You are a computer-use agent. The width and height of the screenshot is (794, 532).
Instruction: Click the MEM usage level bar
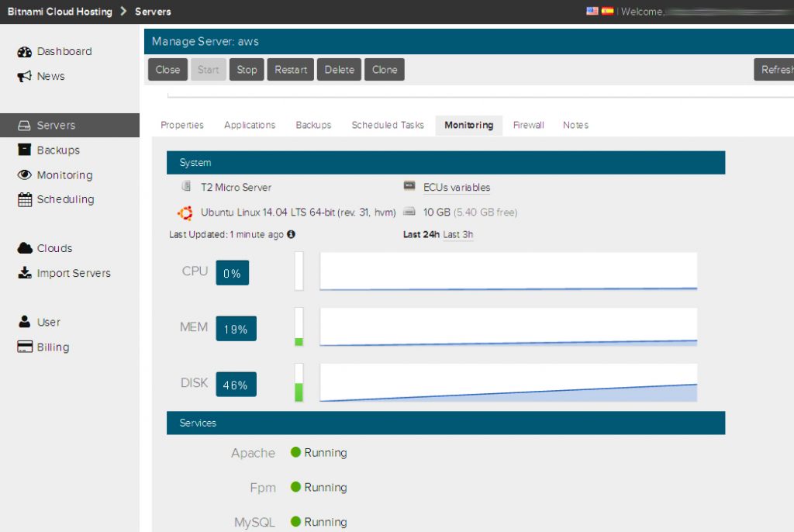click(x=299, y=326)
